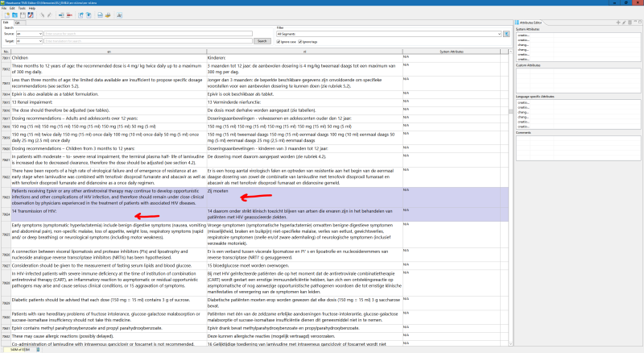Select the 'Kinderen:' target segment

point(304,58)
